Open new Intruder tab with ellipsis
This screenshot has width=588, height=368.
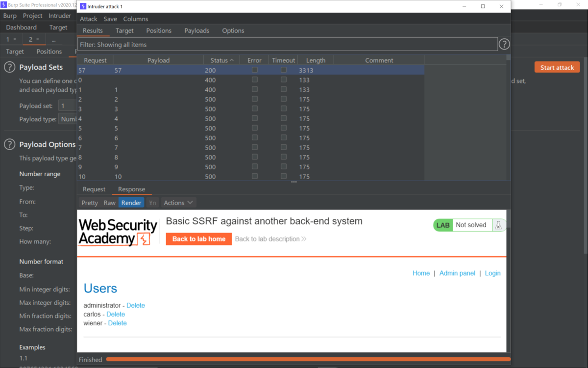(x=53, y=39)
